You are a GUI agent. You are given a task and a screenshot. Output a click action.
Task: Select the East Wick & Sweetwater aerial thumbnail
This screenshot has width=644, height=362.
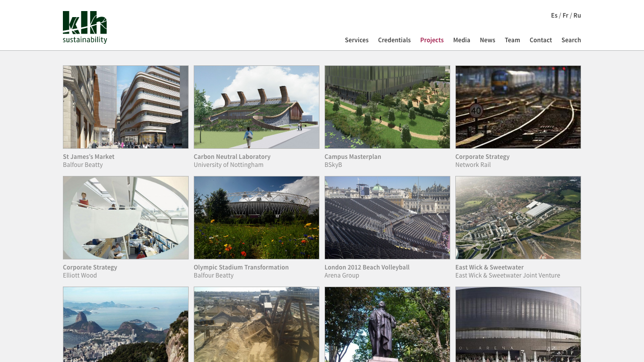point(518,218)
